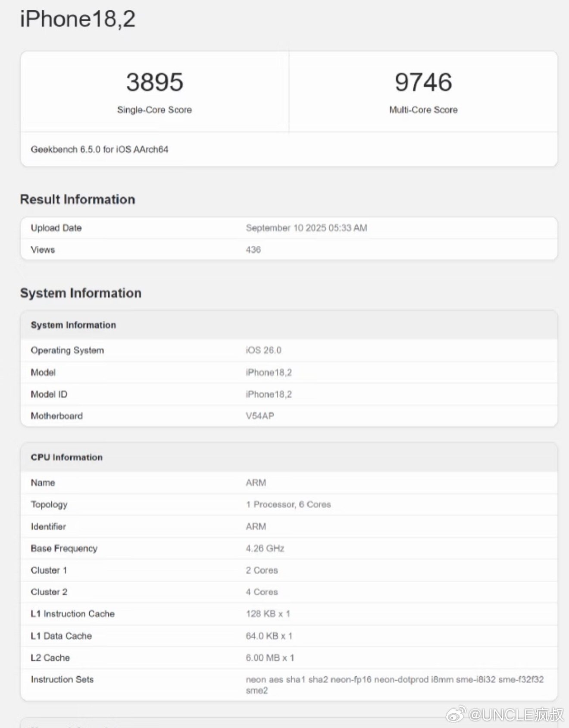Click the L1 Data Cache label
The height and width of the screenshot is (728, 569).
pyautogui.click(x=61, y=636)
